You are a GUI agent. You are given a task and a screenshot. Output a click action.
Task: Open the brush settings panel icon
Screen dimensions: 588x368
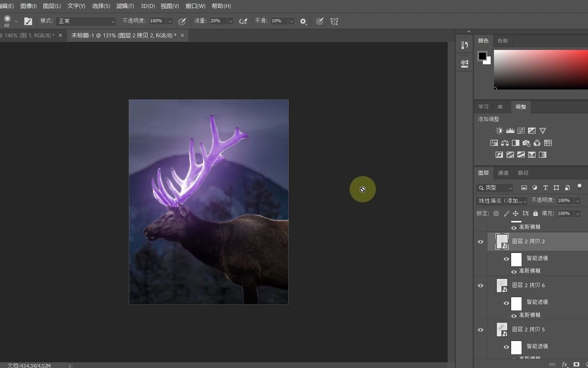[x=28, y=21]
